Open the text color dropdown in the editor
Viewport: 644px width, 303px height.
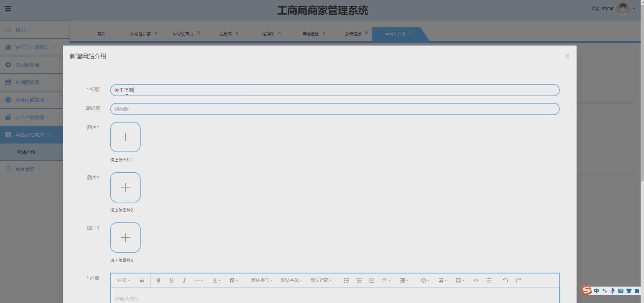pyautogui.click(x=216, y=280)
